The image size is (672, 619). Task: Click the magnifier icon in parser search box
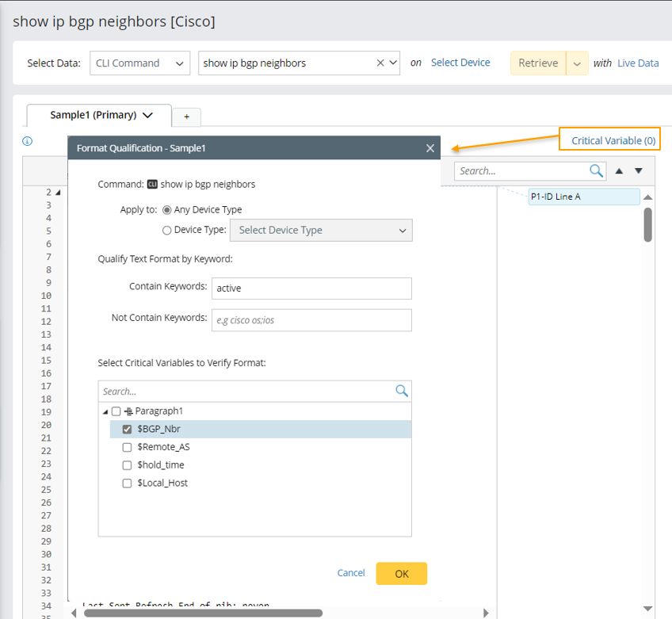pyautogui.click(x=596, y=170)
